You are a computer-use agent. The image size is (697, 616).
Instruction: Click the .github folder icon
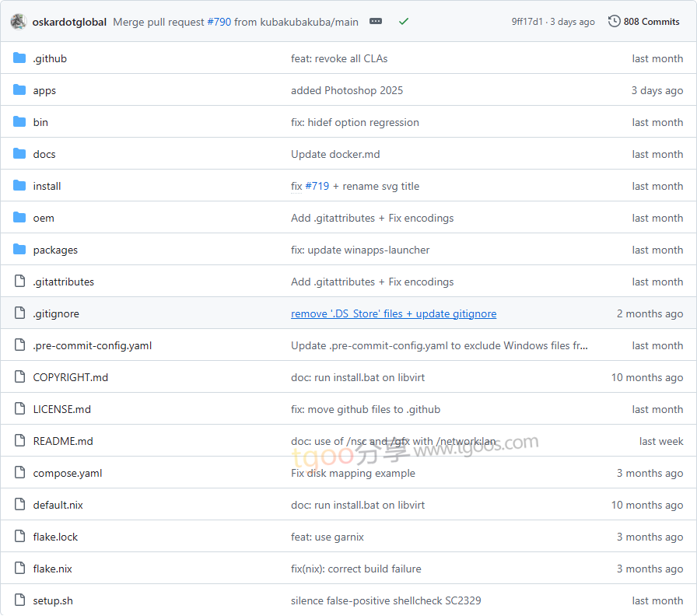(x=19, y=58)
